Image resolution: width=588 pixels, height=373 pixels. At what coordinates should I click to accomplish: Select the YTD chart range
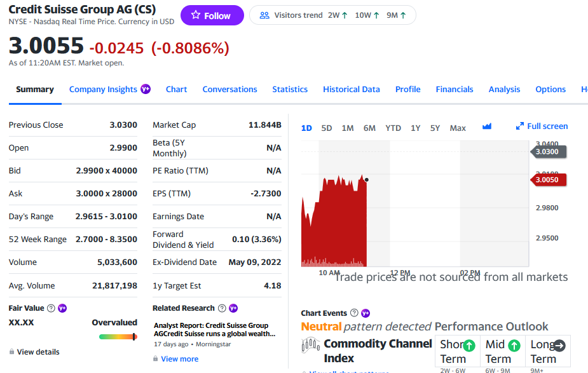point(393,128)
